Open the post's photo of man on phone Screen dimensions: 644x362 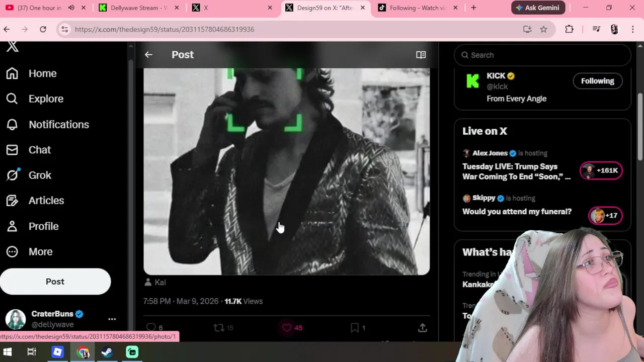tap(286, 171)
